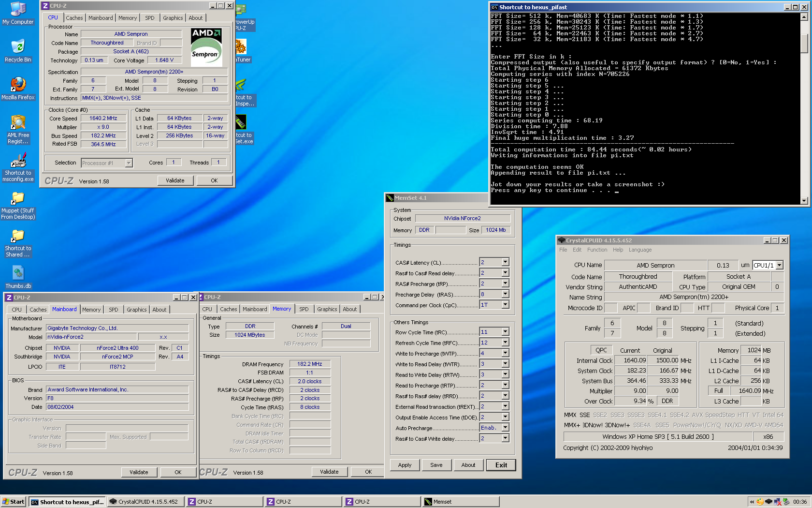Click the colorful ball tray icon

[x=760, y=502]
